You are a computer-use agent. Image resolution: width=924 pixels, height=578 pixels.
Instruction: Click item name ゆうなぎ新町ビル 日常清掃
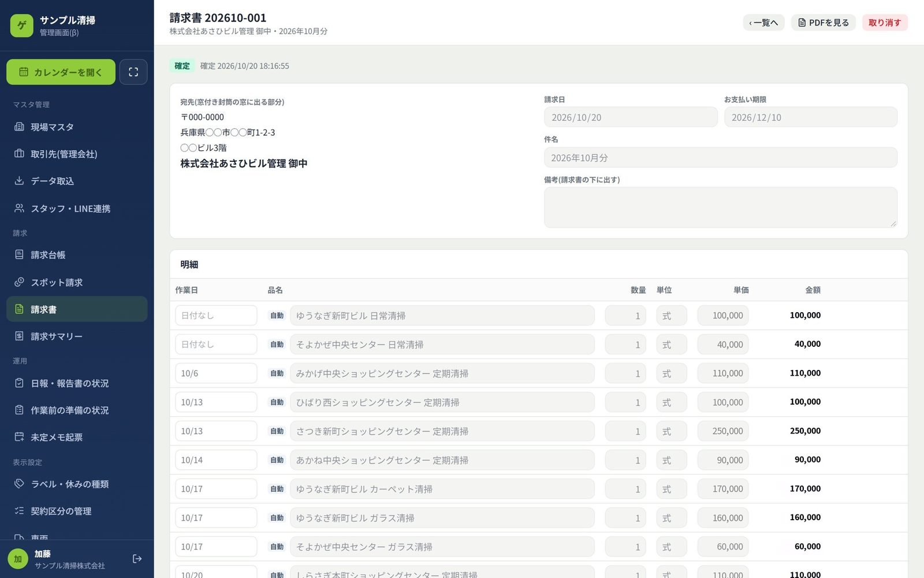pos(442,316)
